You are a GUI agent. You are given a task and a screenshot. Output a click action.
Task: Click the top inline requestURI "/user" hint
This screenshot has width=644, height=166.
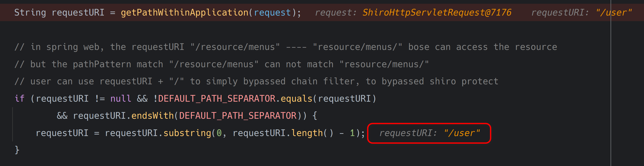[x=581, y=12]
